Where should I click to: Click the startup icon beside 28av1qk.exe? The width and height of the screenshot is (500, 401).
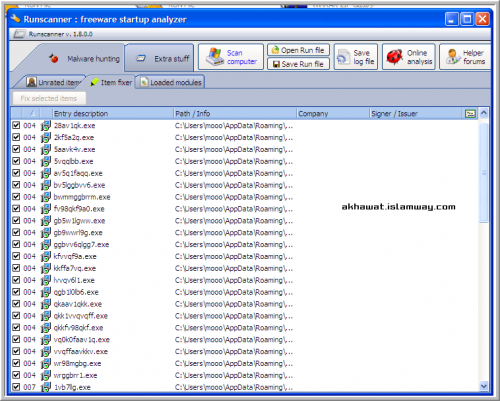[46, 126]
